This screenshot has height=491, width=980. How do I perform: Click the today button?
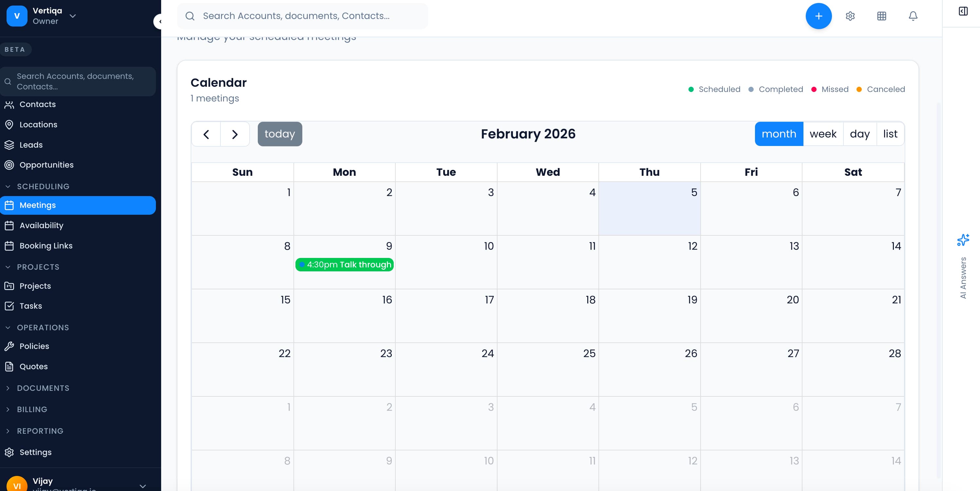click(x=280, y=134)
